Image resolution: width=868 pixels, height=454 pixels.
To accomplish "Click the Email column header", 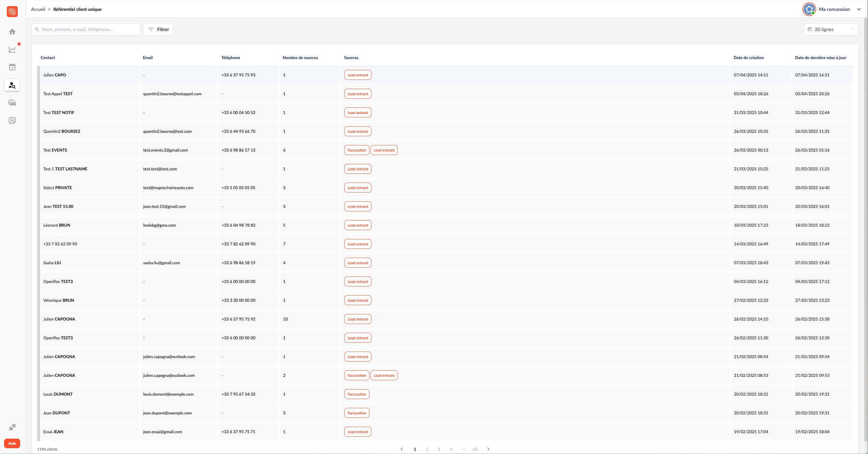I will [x=148, y=58].
